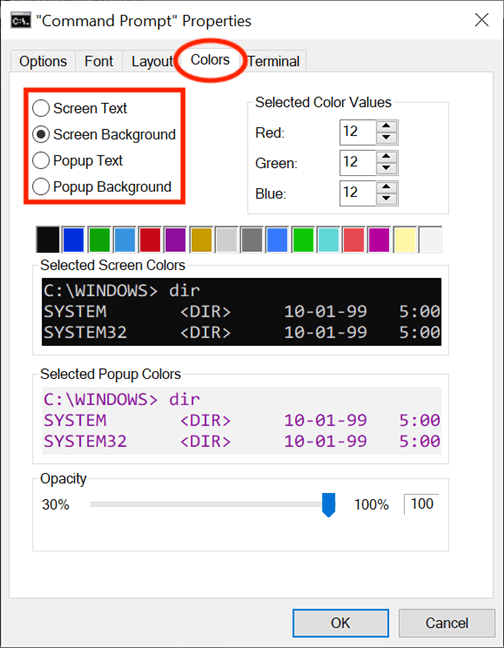The image size is (504, 648).
Task: Open the Terminal tab
Action: pyautogui.click(x=273, y=61)
